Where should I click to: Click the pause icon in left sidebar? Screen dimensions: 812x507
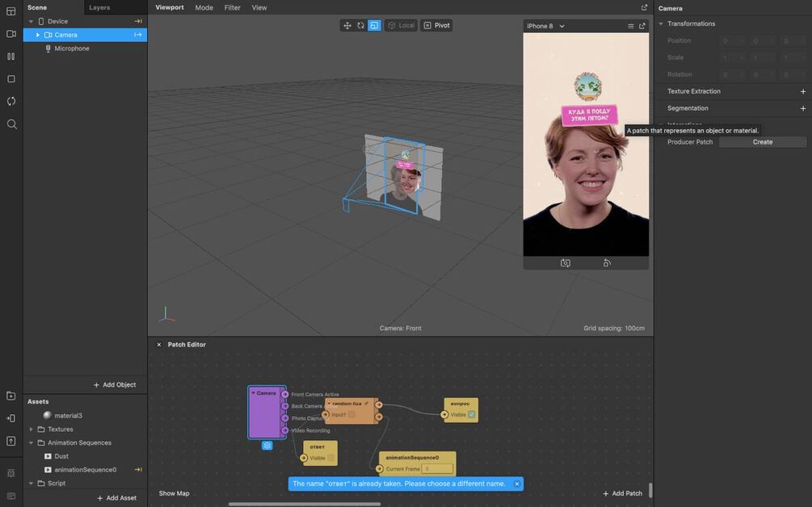pyautogui.click(x=11, y=57)
